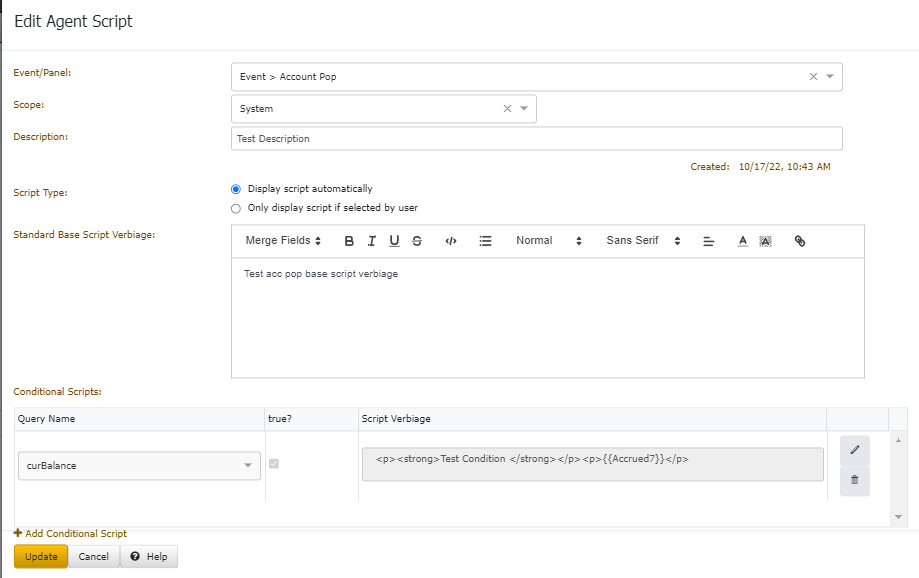Open the Sans Serif font menu

pos(643,241)
